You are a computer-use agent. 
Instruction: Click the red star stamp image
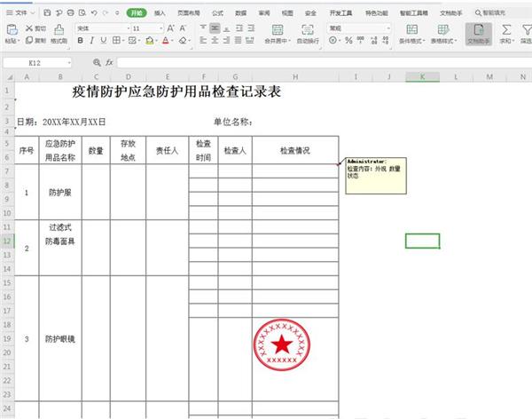282,344
